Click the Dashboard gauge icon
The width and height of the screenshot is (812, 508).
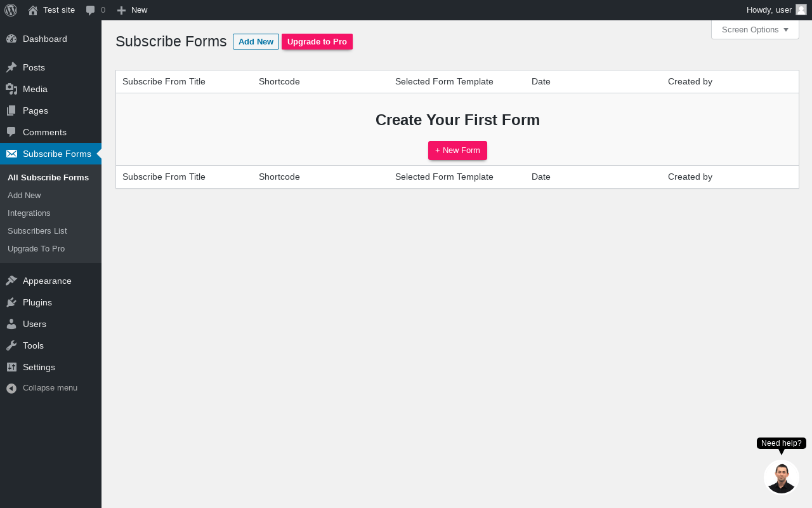pyautogui.click(x=11, y=39)
